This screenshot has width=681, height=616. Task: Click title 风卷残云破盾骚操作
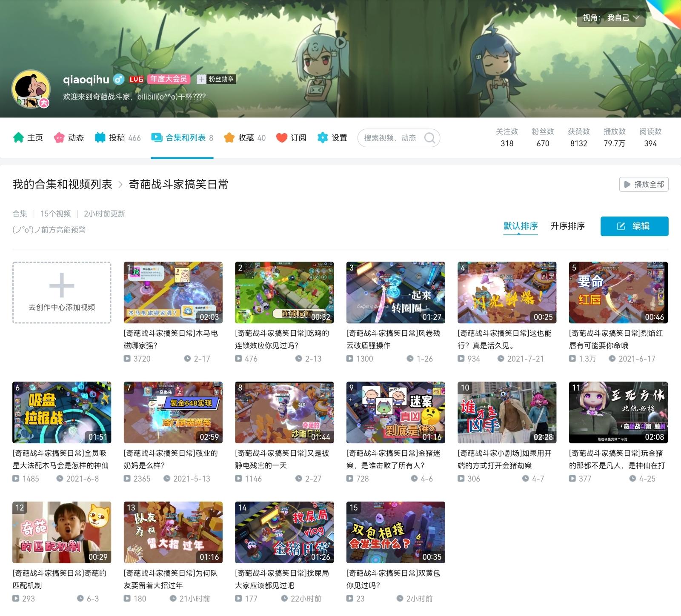tap(393, 339)
